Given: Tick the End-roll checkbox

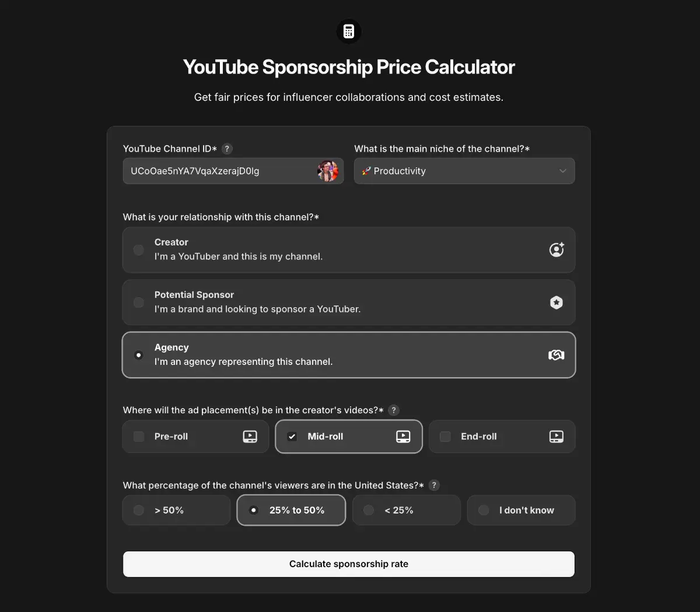Looking at the screenshot, I should (x=445, y=437).
